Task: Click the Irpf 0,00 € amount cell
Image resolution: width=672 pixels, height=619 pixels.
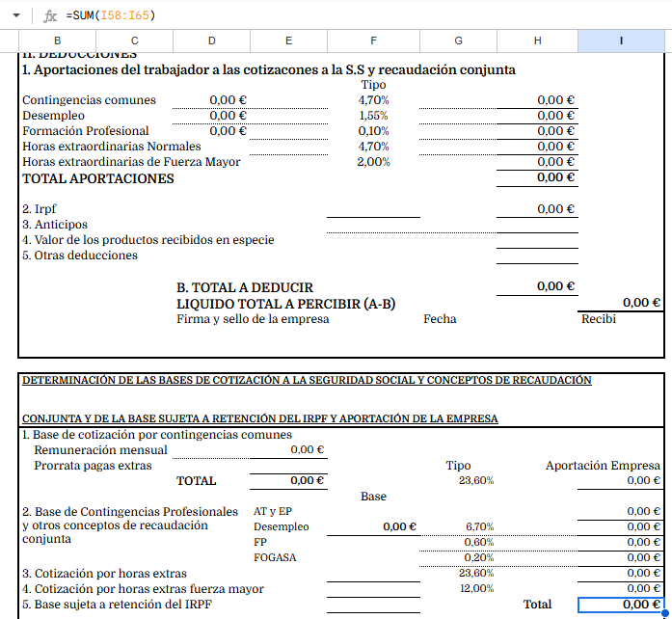Action: coord(555,209)
